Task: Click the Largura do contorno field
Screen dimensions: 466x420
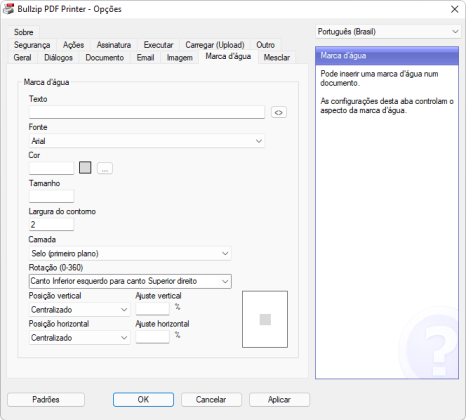Action: point(51,225)
